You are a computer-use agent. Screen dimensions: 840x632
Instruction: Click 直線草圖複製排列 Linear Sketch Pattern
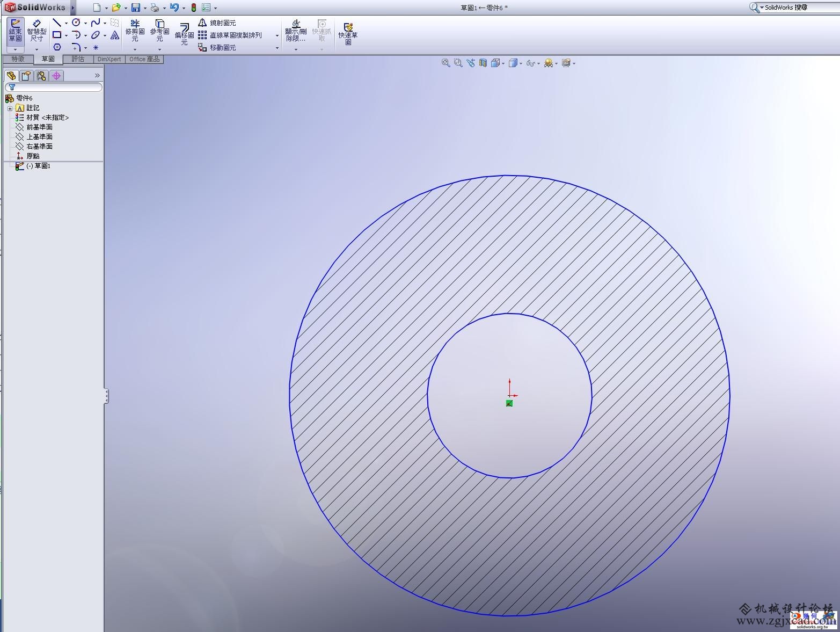tap(230, 35)
